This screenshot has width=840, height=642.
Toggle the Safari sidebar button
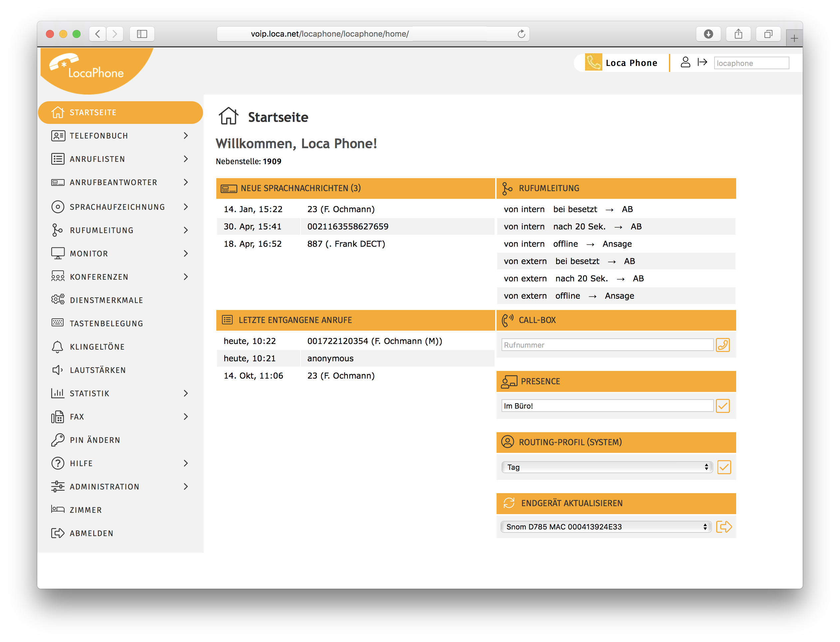click(x=142, y=34)
